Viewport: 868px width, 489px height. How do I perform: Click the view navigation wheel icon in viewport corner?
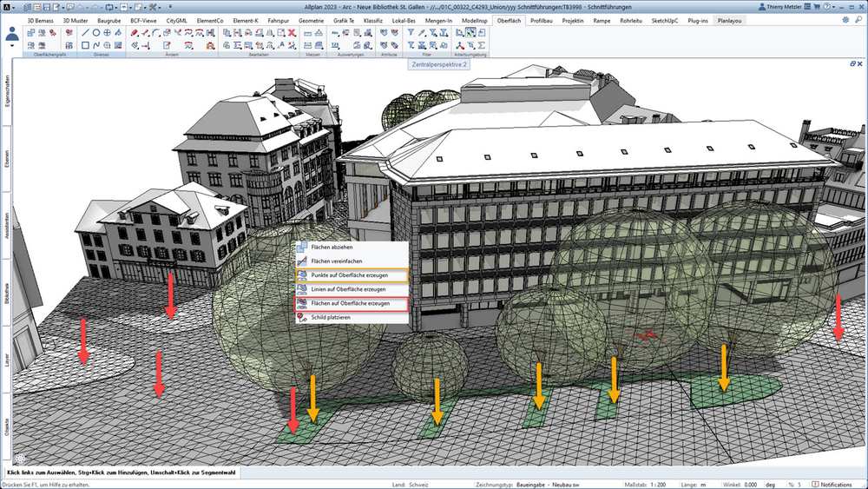pyautogui.click(x=21, y=459)
